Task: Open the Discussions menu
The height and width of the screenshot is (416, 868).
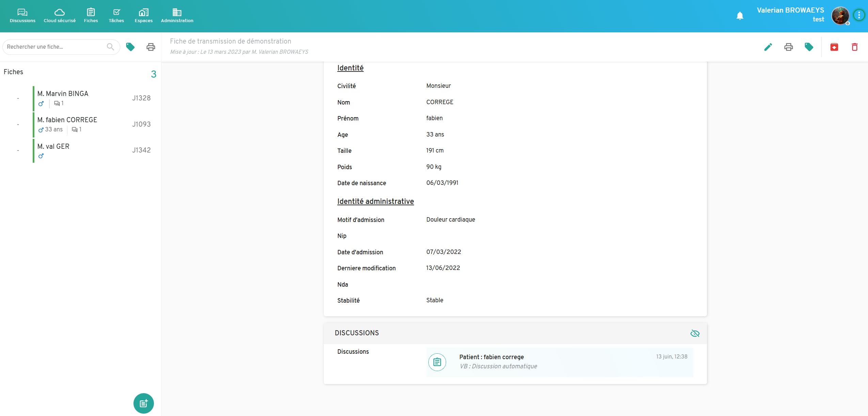Action: [22, 16]
